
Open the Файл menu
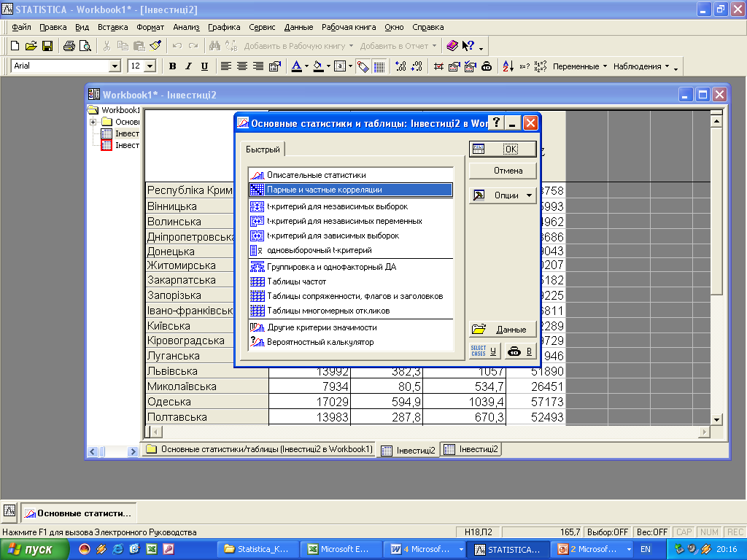pos(21,27)
